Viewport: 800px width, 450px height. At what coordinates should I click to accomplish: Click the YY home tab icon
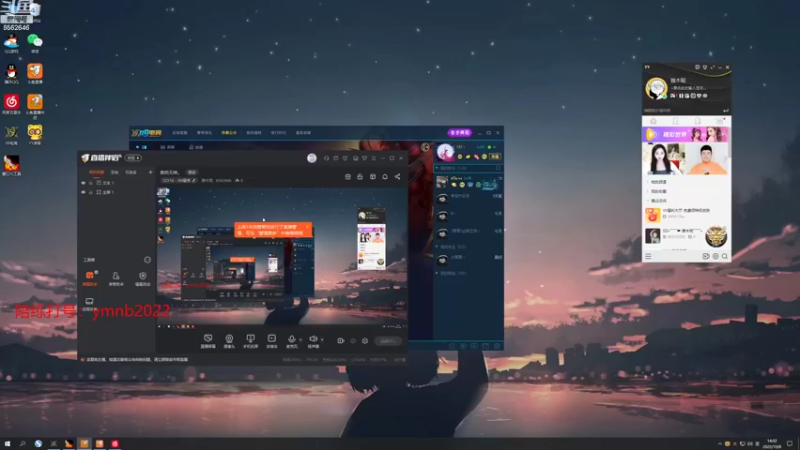pos(653,121)
